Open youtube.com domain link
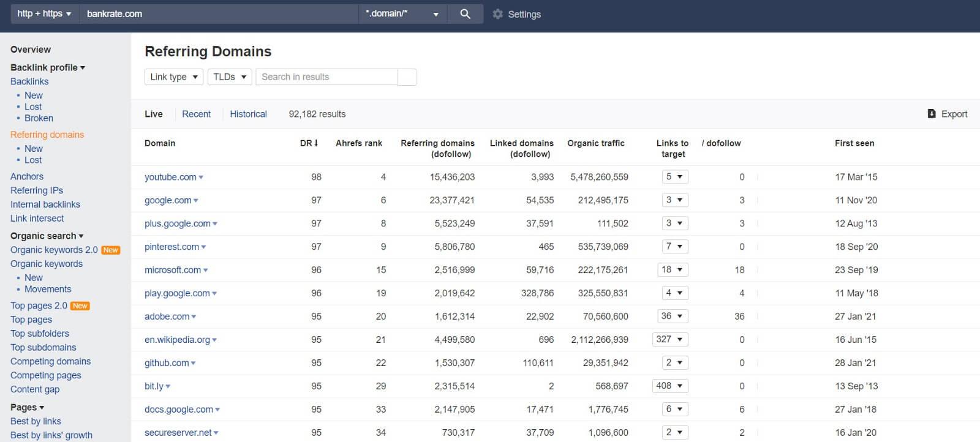 pos(170,177)
